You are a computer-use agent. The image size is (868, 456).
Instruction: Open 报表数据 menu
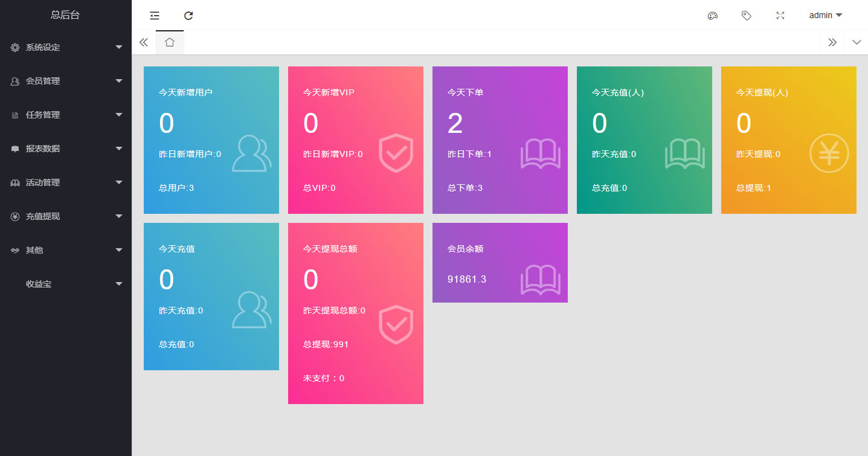(66, 149)
